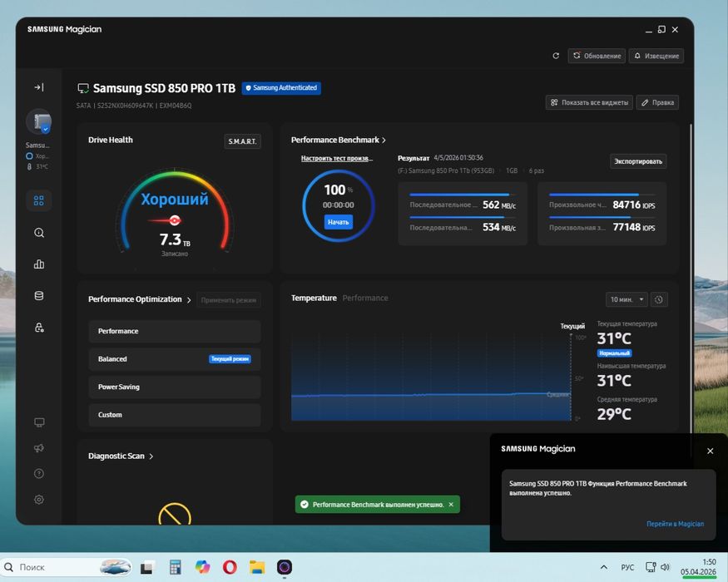Image resolution: width=728 pixels, height=582 pixels.
Task: Click the 7.3 TB written value
Action: click(175, 239)
